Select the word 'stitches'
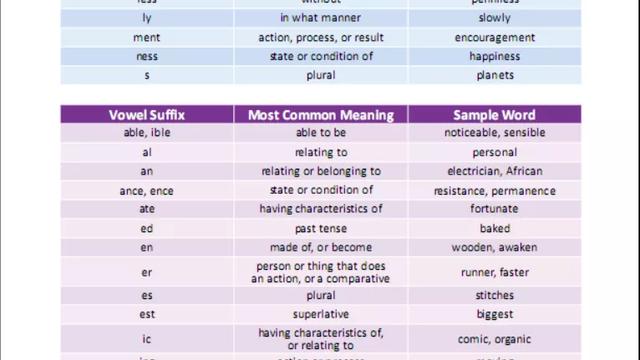The width and height of the screenshot is (640, 360). point(494,295)
